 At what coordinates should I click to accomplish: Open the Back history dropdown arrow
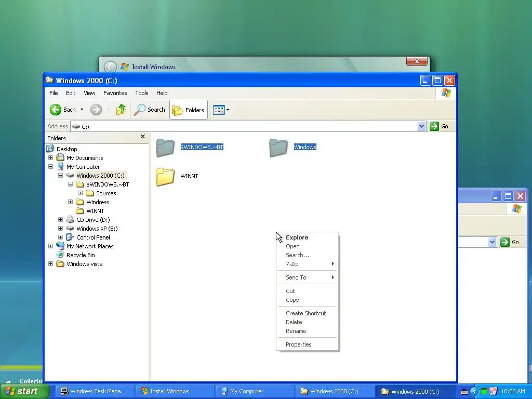pyautogui.click(x=82, y=110)
